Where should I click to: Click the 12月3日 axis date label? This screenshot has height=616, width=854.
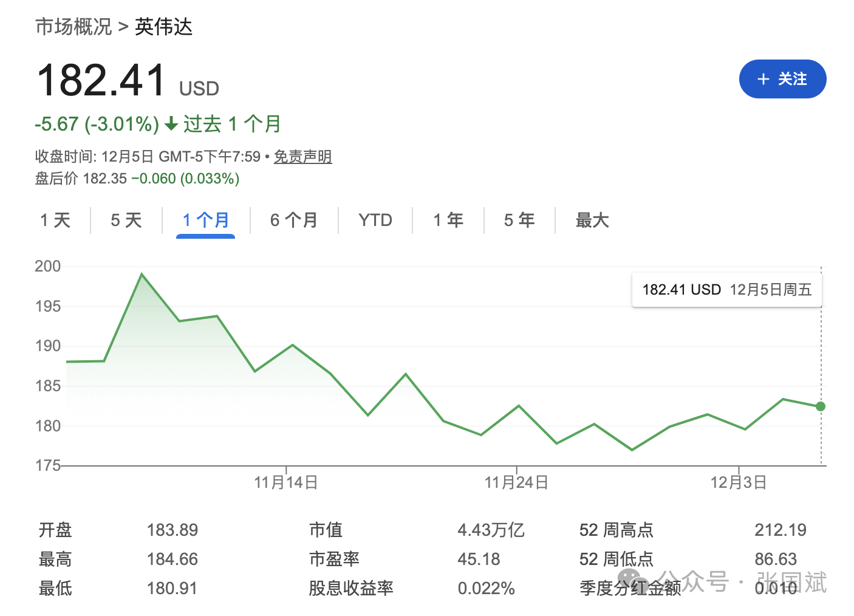739,483
